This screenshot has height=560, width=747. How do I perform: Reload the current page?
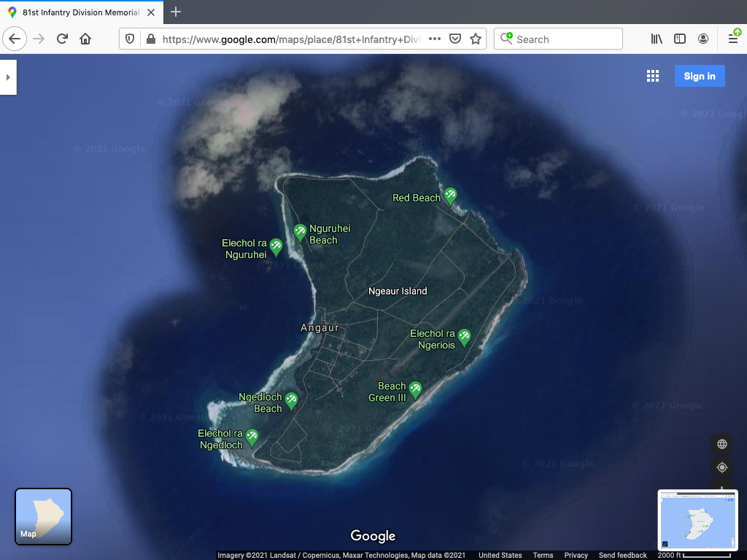[x=62, y=39]
